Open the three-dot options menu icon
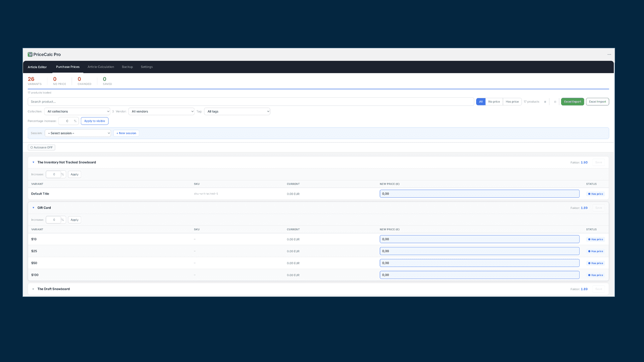The image size is (644, 362). 609,54
